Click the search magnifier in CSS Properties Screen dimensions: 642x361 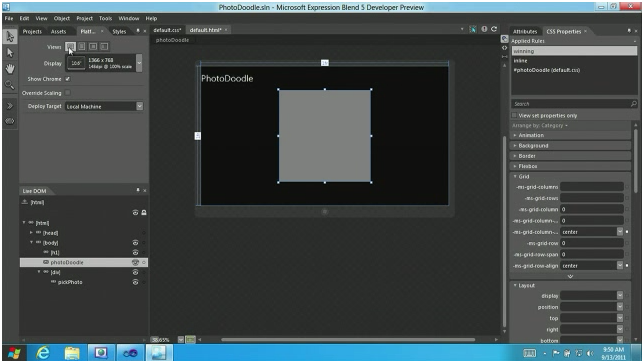[634, 104]
